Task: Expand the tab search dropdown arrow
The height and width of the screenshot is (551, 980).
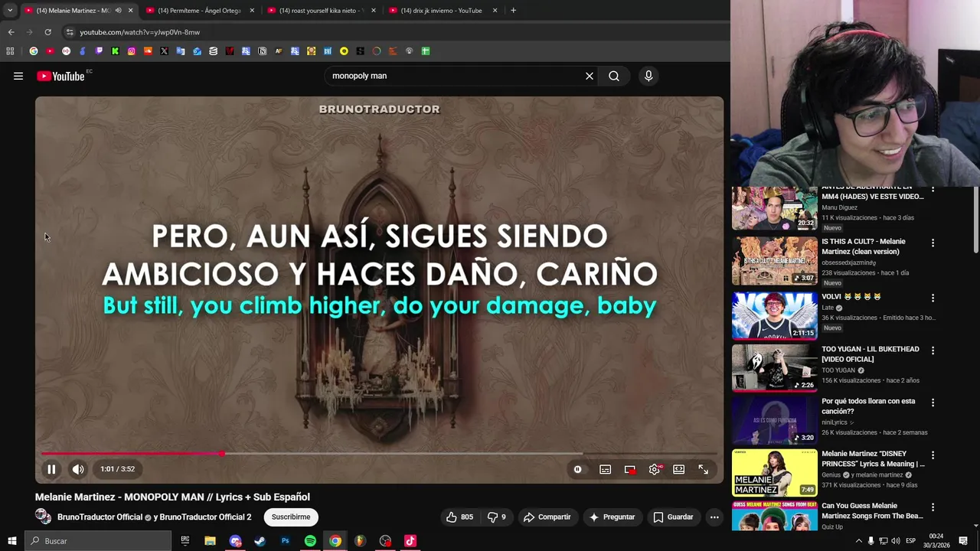Action: (x=10, y=11)
